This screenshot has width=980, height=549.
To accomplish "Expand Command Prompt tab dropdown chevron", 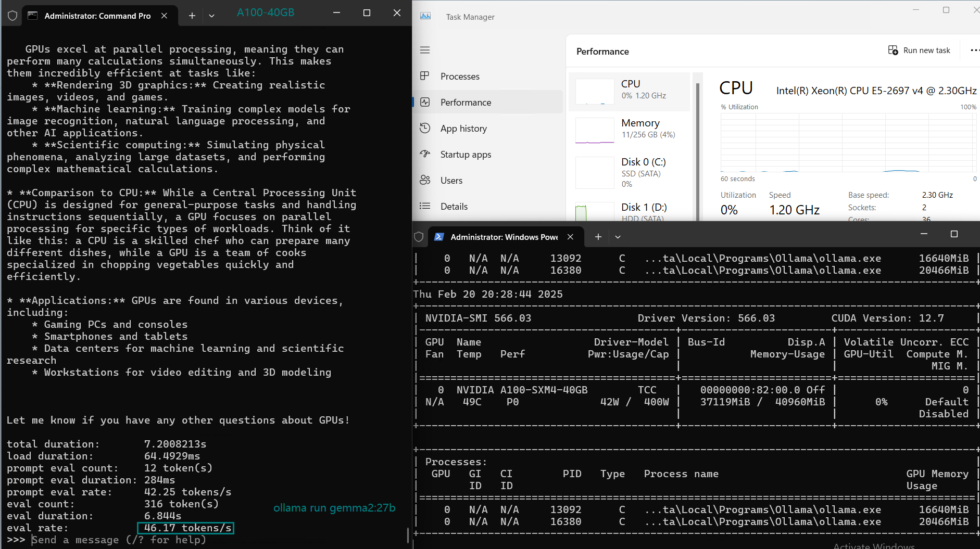I will [211, 16].
